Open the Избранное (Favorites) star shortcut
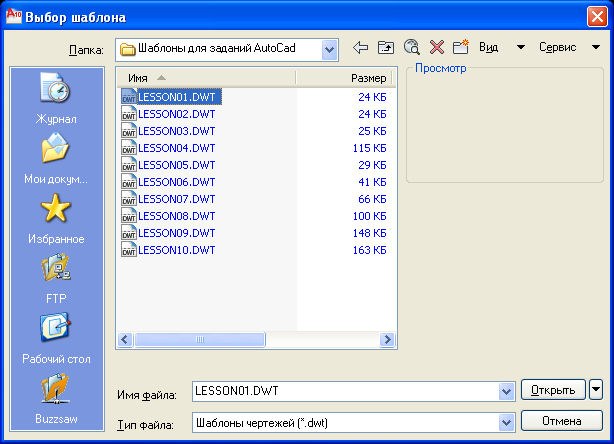This screenshot has height=444, width=614. tap(56, 218)
